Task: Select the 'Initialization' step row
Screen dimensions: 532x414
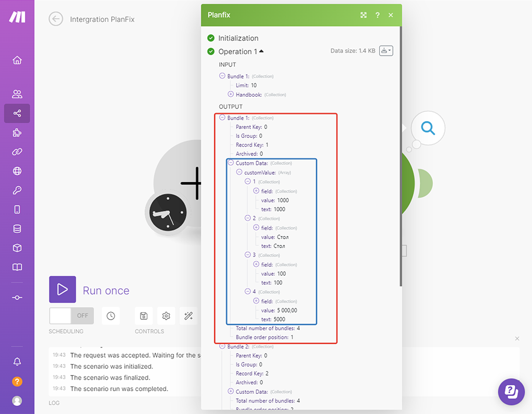Action: pyautogui.click(x=238, y=38)
